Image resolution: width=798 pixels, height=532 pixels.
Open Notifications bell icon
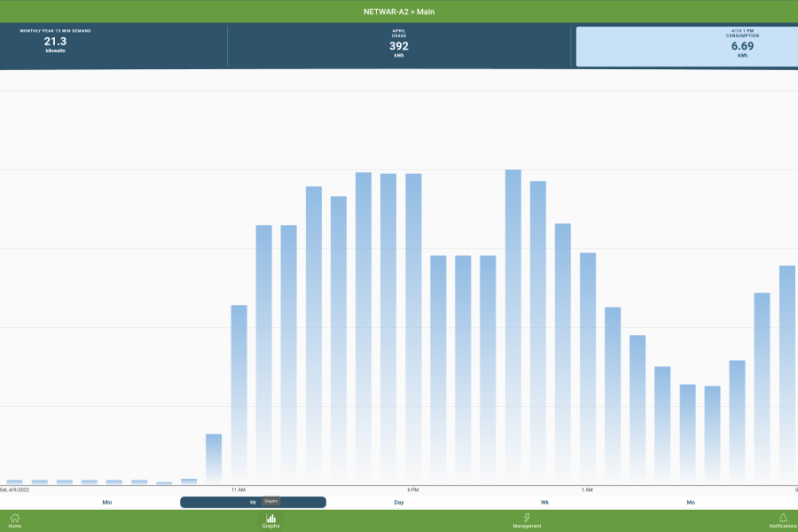pos(783,520)
